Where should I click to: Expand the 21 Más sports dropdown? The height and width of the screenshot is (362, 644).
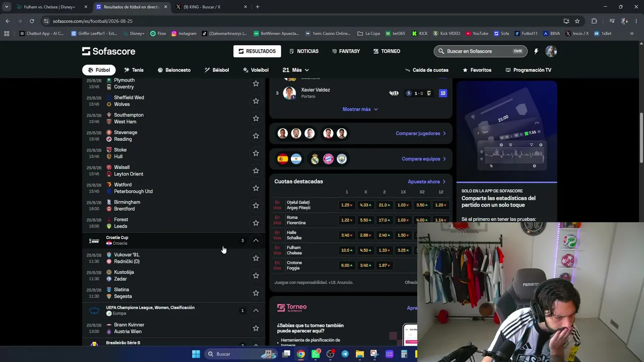coord(296,70)
